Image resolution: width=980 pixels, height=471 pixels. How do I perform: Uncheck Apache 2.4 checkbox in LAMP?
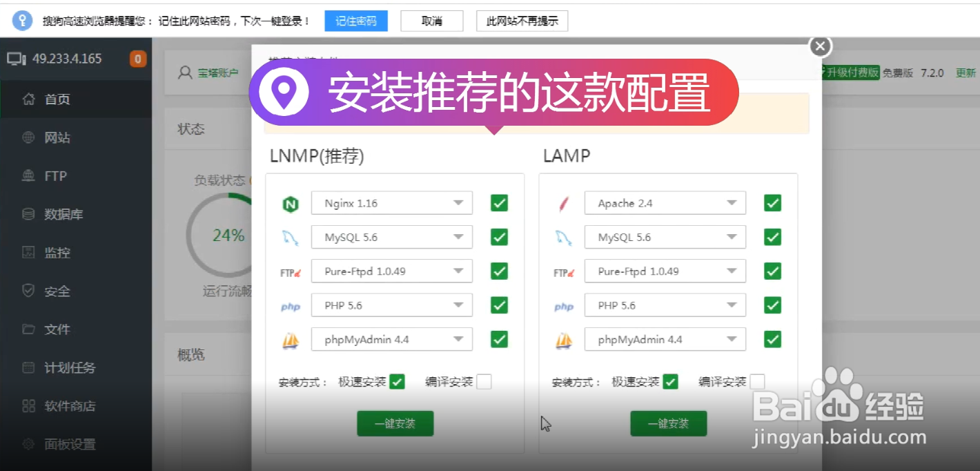pyautogui.click(x=773, y=203)
